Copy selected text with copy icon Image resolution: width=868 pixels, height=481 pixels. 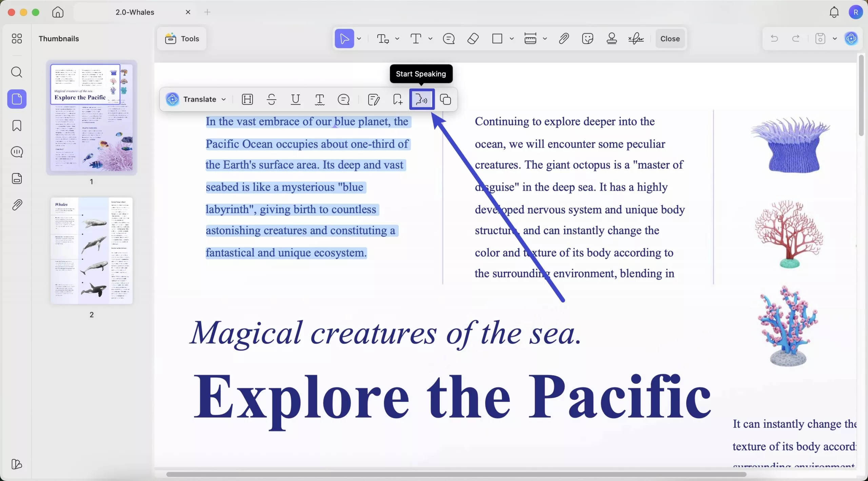tap(445, 99)
